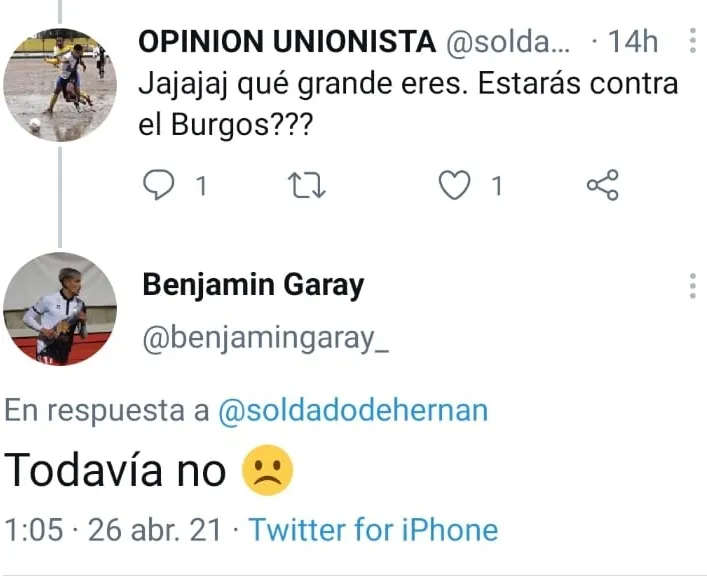Viewport: 707px width, 576px height.
Task: Click the like count beside the heart
Action: (x=496, y=186)
